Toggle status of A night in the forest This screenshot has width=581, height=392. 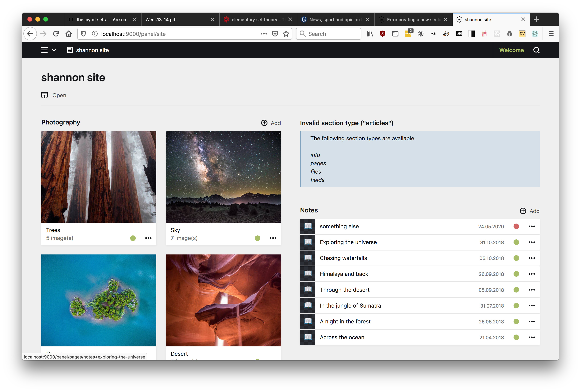(516, 322)
